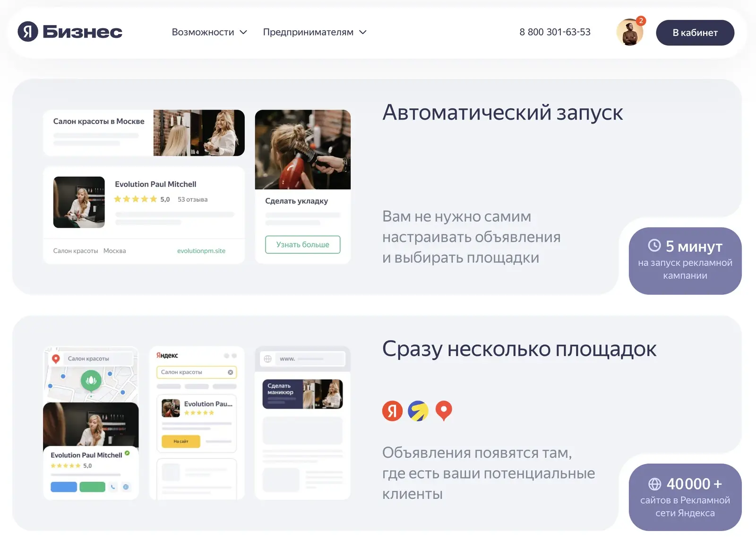This screenshot has height=540, width=756.
Task: Click the salon photo in map card
Action: point(91,425)
